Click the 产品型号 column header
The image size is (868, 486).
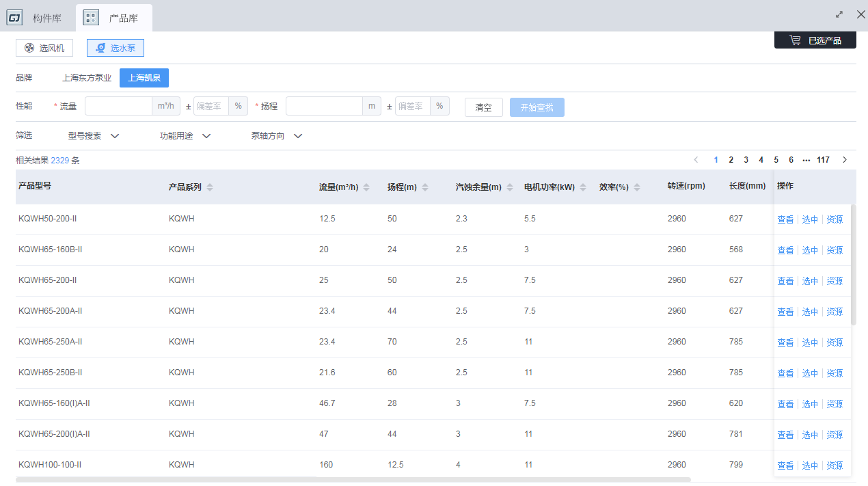[x=35, y=186]
